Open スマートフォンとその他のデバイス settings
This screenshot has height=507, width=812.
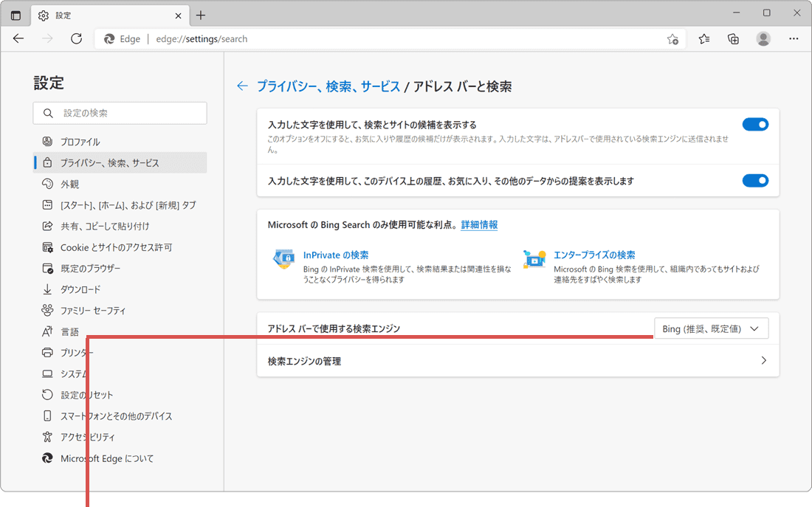(x=120, y=416)
